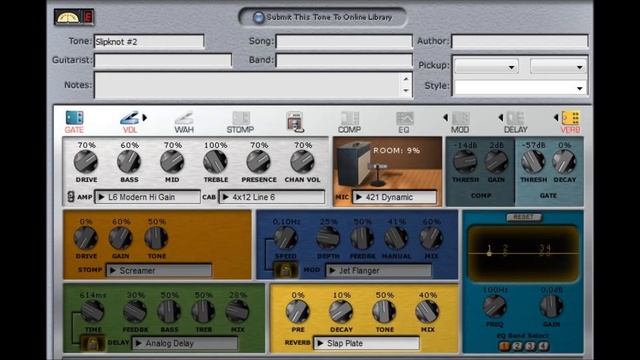The height and width of the screenshot is (360, 640).
Task: Open the second Pickup dropdown
Action: [558, 66]
